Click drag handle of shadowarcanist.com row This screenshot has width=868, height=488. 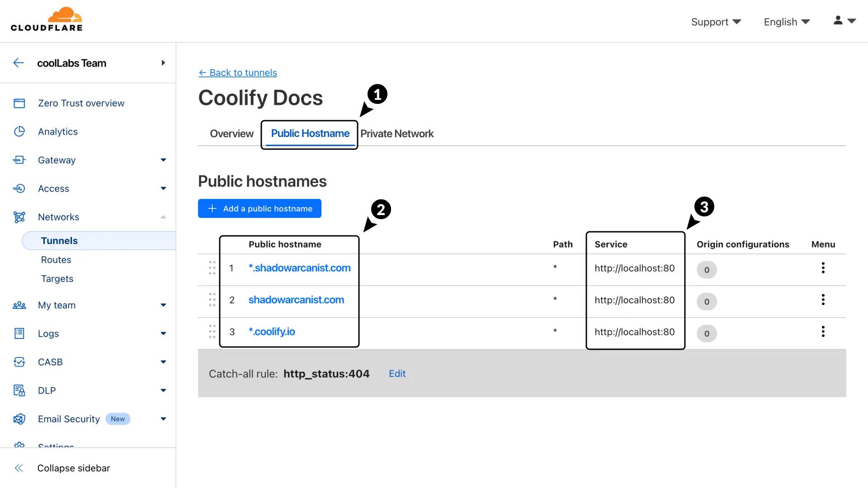click(212, 300)
